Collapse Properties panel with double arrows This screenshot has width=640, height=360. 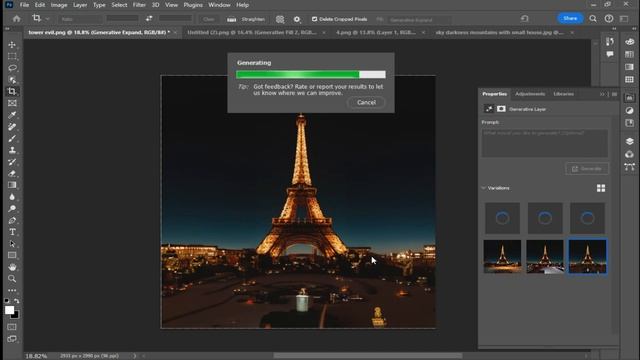coord(602,94)
